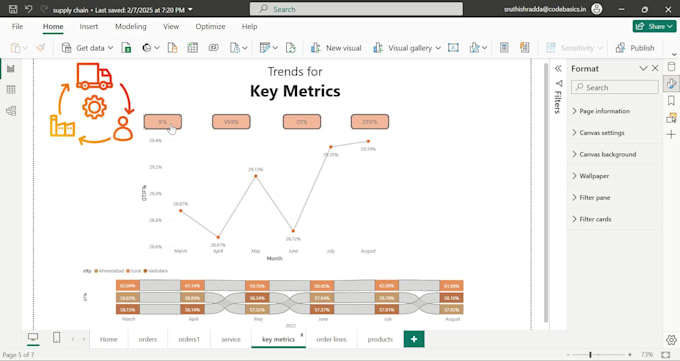
Task: Open the Recent sources icon
Action: click(235, 48)
